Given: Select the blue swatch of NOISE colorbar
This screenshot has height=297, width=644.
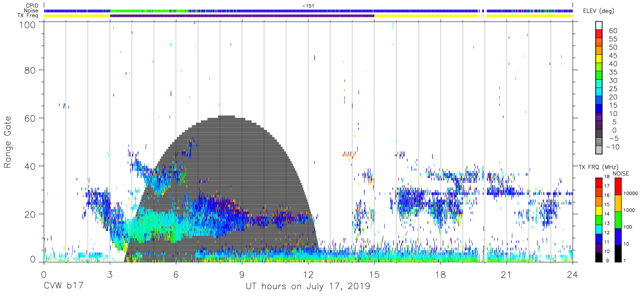Looking at the screenshot, I should 617,236.
